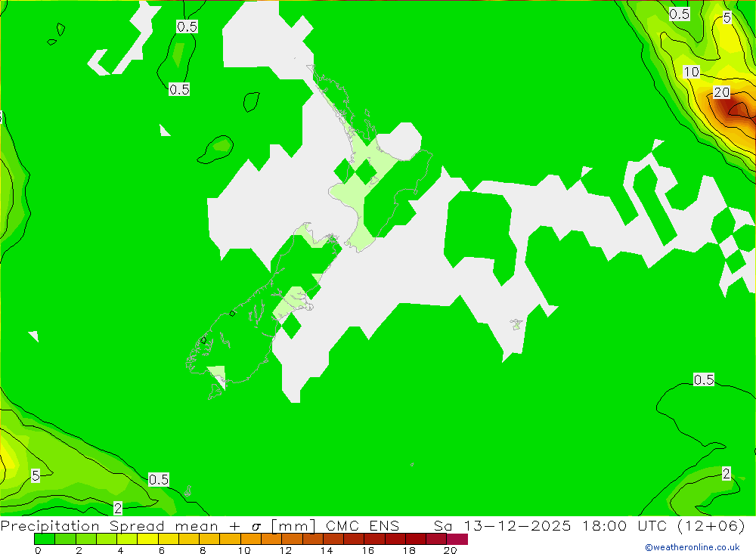Click the 0.5 label beside the top-right 5 label

pyautogui.click(x=679, y=14)
